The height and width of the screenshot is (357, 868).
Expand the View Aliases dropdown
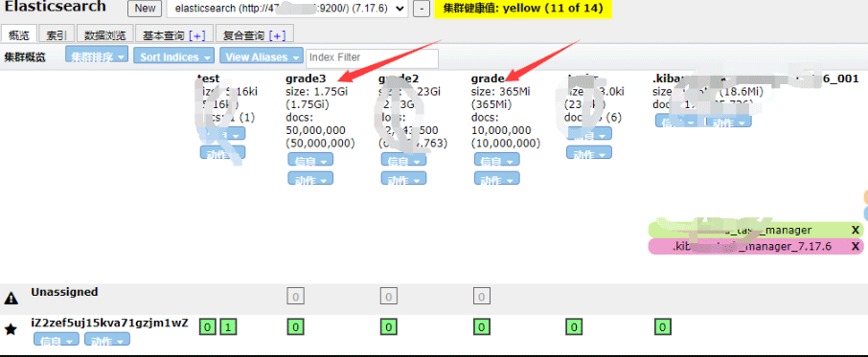tap(262, 56)
